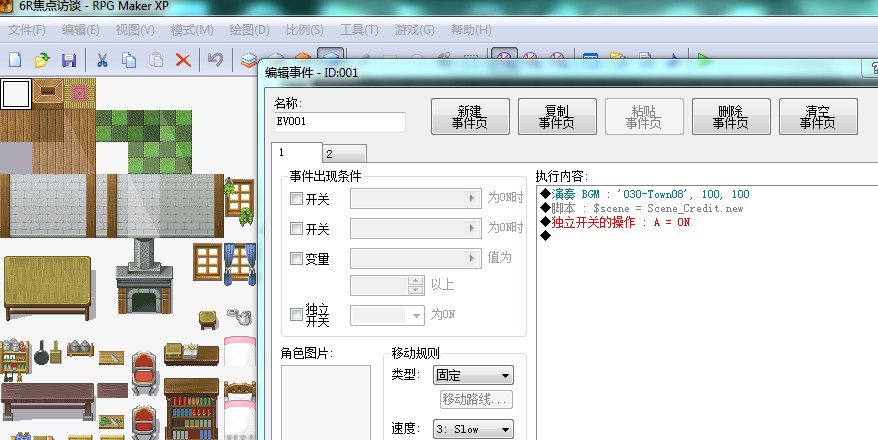Pick the bookshelf tile in tileset
878x440 pixels.
(192, 409)
